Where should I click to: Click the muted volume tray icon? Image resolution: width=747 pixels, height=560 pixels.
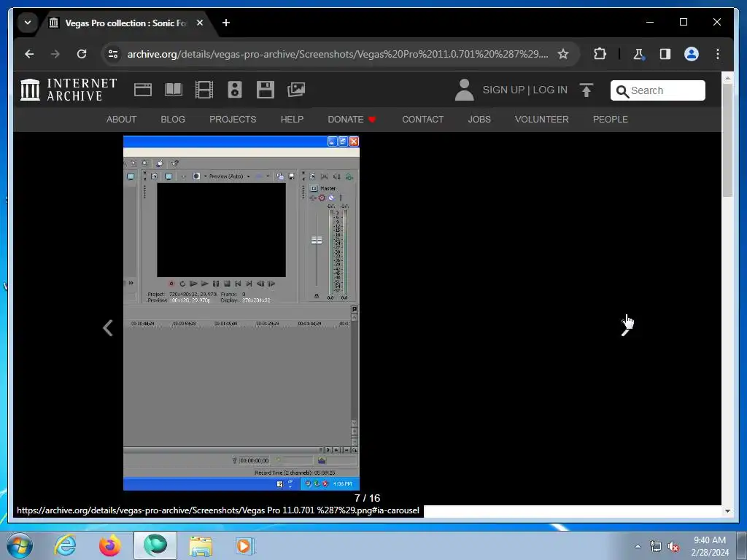coord(673,547)
